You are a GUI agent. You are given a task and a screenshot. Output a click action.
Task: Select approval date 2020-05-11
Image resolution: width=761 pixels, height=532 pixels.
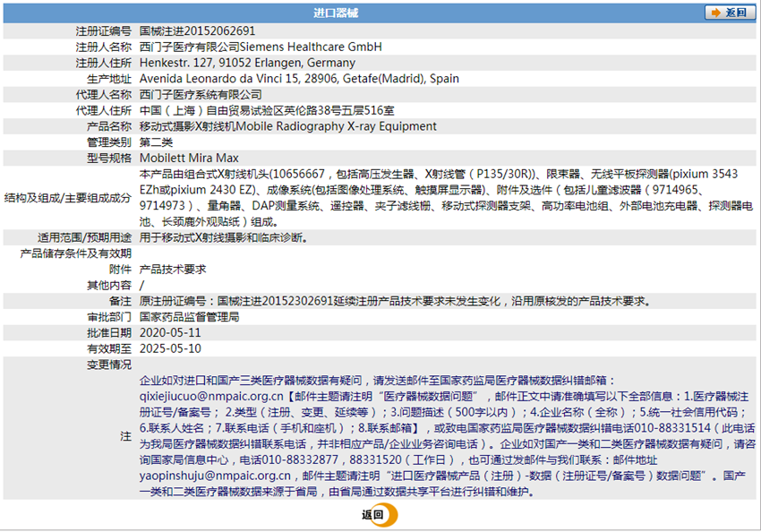point(170,333)
